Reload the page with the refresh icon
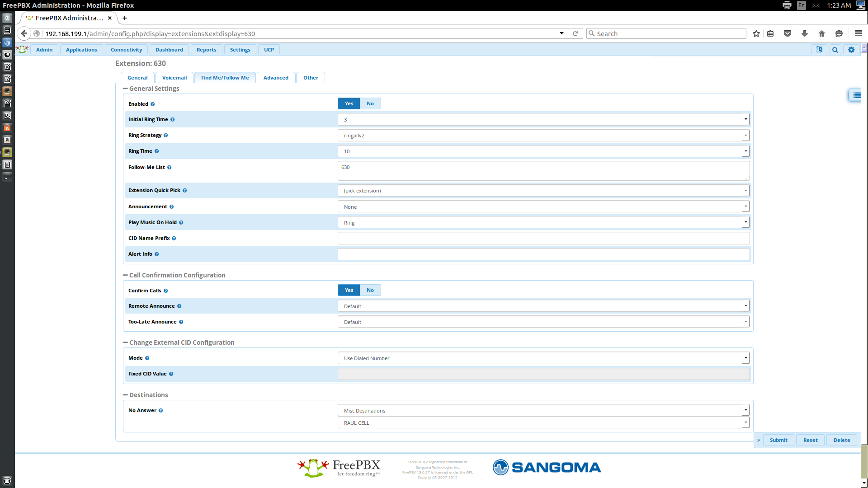Screen dimensions: 868x488 pos(575,33)
